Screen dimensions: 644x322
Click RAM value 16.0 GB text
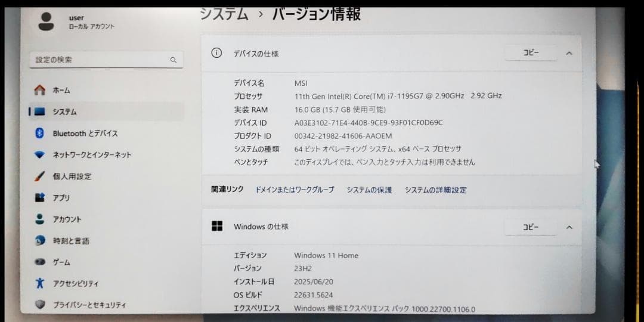pos(340,109)
